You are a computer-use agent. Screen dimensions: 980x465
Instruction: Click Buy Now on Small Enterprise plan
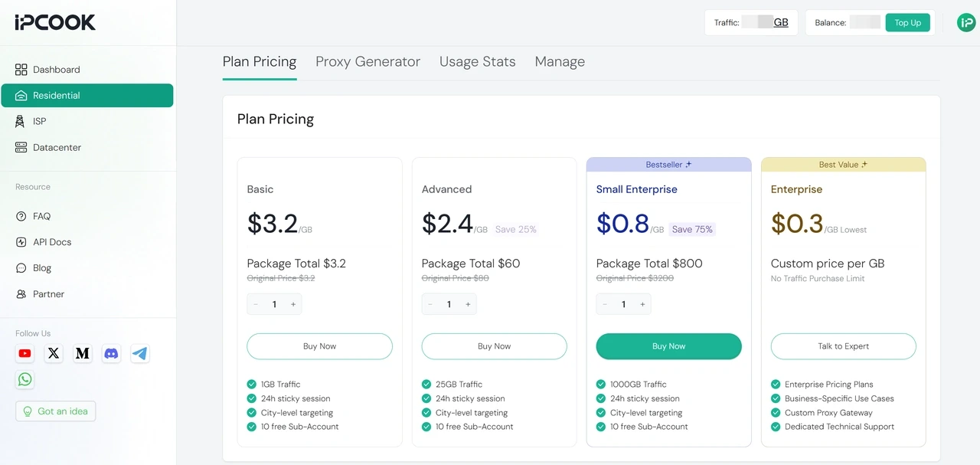[x=668, y=346]
